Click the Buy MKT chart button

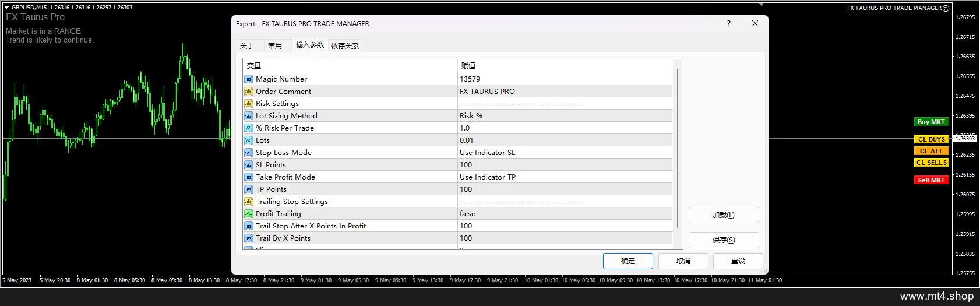point(931,122)
